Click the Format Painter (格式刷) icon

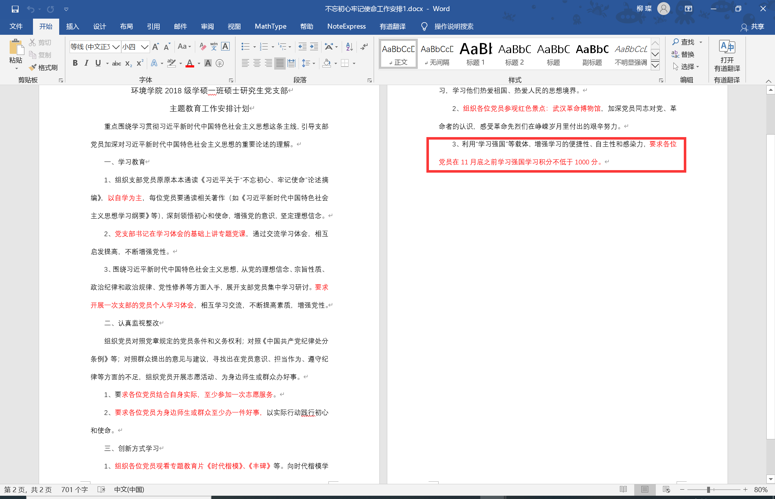tap(42, 68)
